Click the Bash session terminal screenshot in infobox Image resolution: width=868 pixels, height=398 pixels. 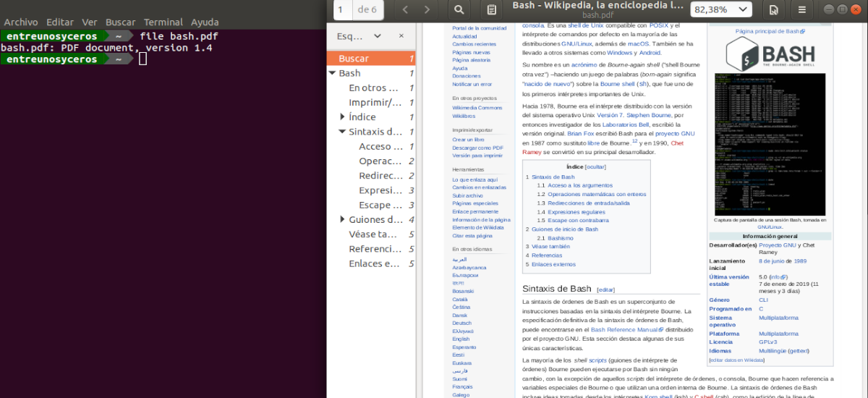tap(770, 143)
